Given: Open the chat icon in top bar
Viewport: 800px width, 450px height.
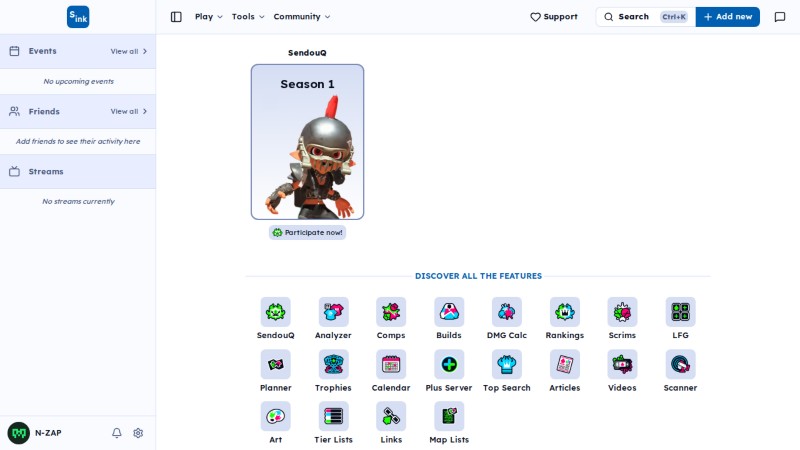Looking at the screenshot, I should 780,17.
